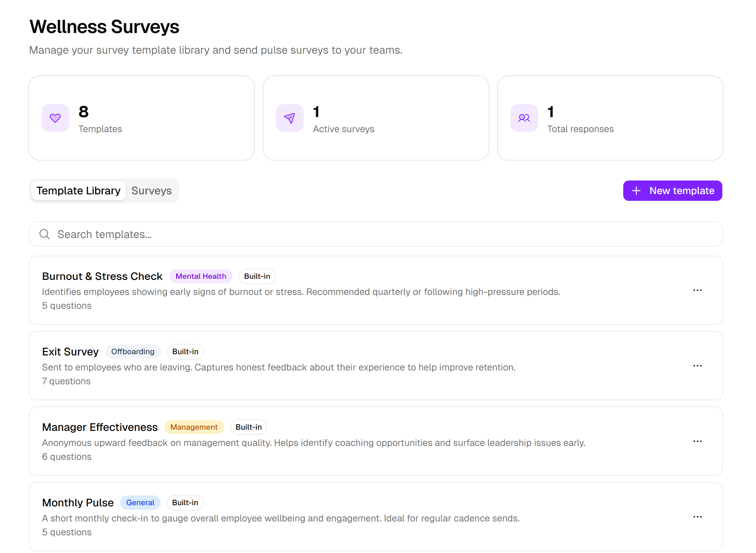Image resolution: width=756 pixels, height=553 pixels.
Task: Click the General badge on Monthly Pulse
Action: [140, 503]
